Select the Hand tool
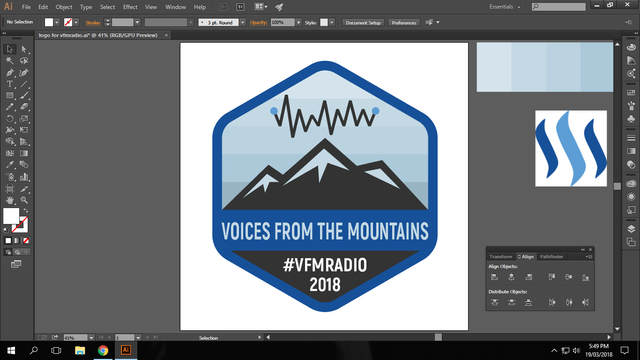This screenshot has width=640, height=360. (10, 200)
